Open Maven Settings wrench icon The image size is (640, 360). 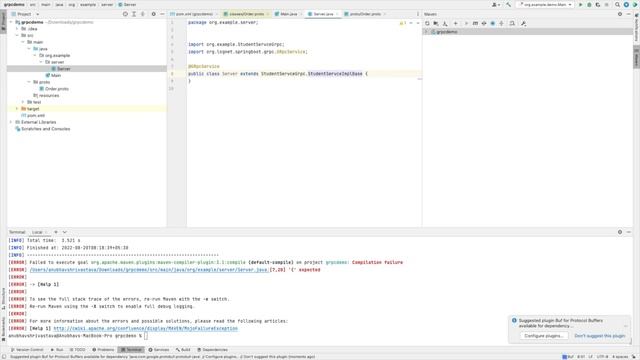pyautogui.click(x=523, y=24)
